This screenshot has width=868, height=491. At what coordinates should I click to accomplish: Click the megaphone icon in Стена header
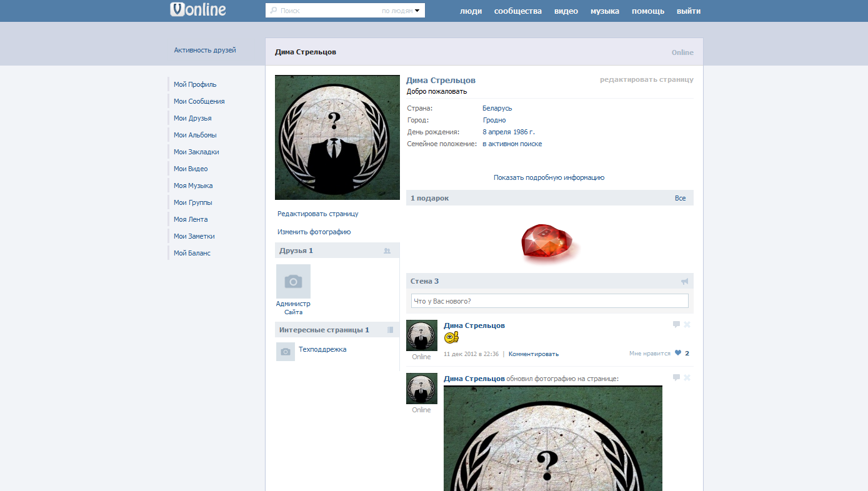pos(685,282)
